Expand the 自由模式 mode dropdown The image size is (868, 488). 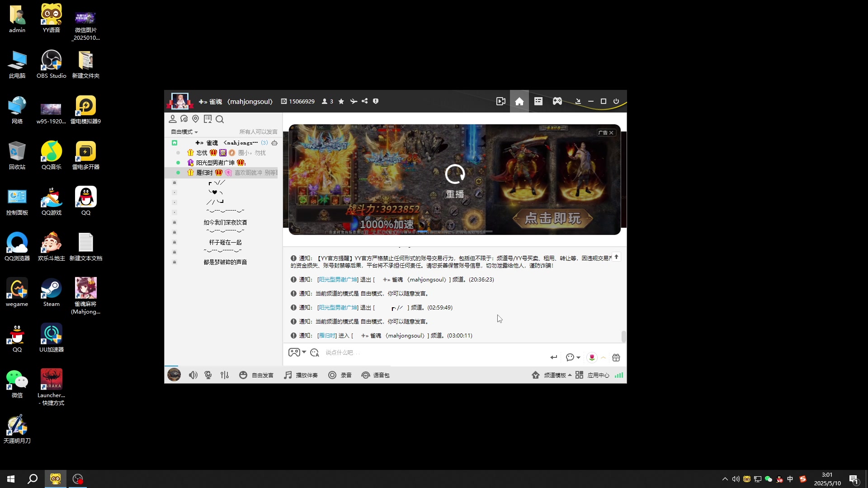(x=184, y=132)
